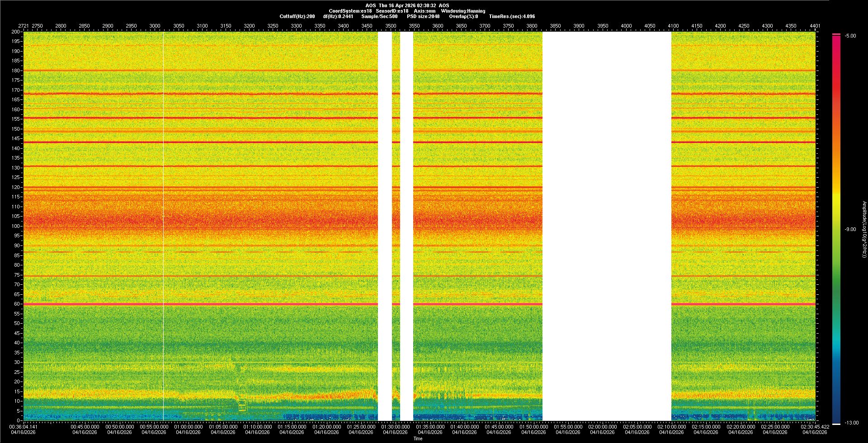
Task: Click the PSD size:2048 parameter text
Action: [423, 17]
